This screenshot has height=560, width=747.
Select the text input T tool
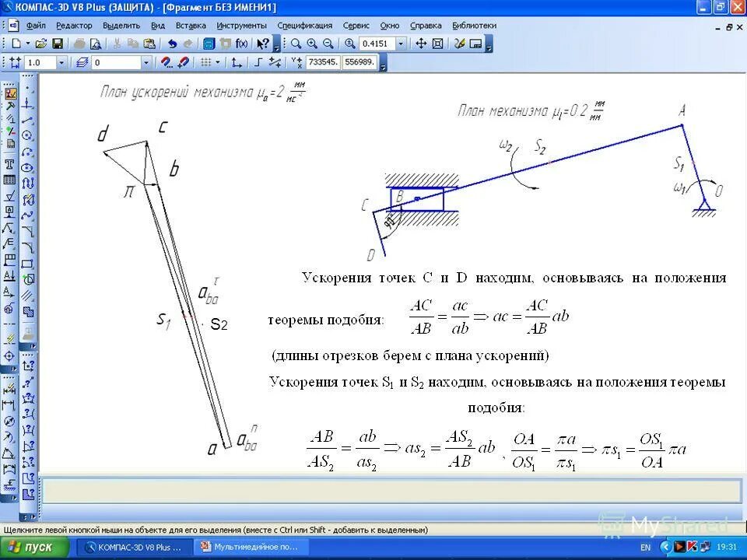pos(9,165)
